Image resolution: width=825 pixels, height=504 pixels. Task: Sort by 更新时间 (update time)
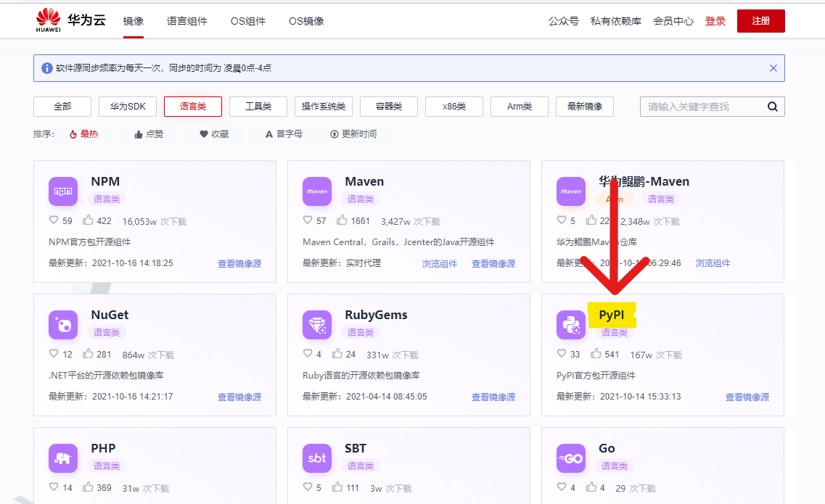tap(353, 134)
